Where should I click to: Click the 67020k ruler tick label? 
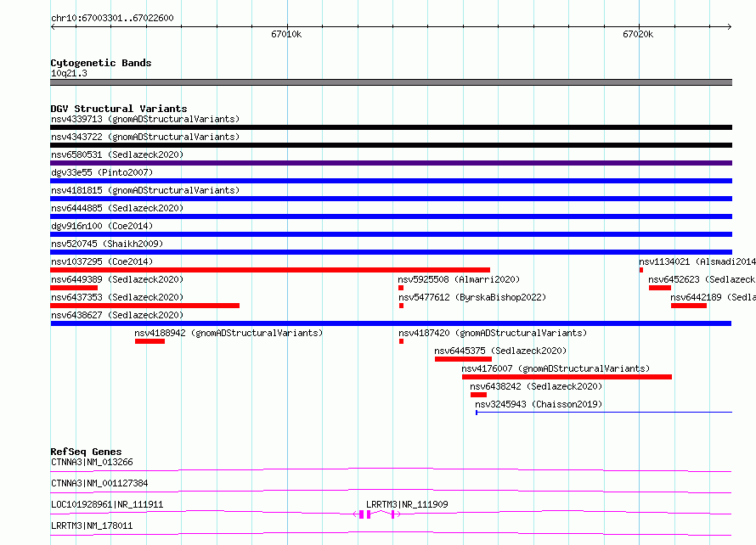pyautogui.click(x=638, y=34)
